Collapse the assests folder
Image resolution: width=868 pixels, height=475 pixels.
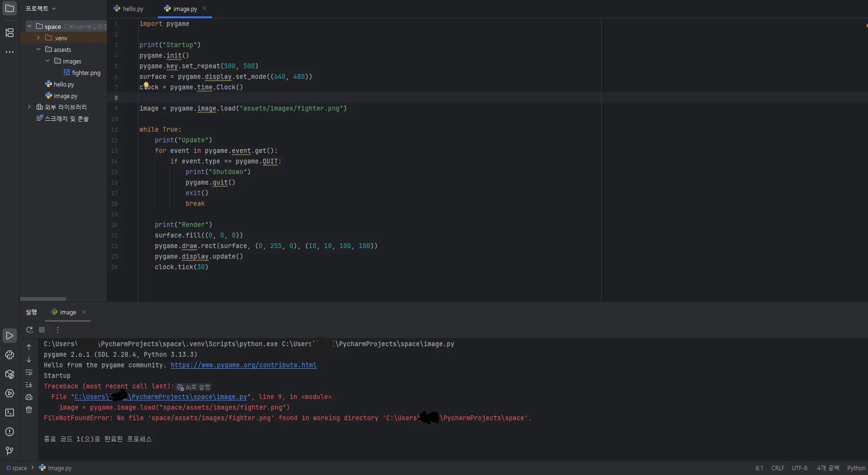(38, 50)
